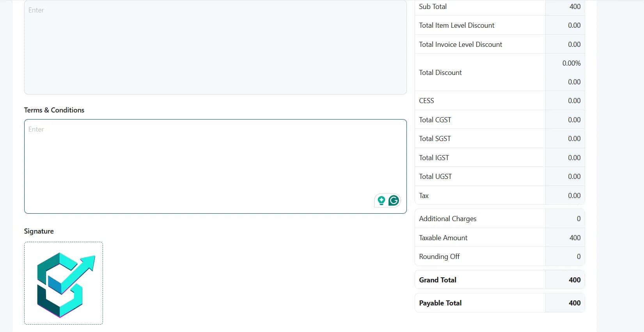Click the Grammarly icon in Terms box
This screenshot has height=332, width=644.
click(394, 200)
